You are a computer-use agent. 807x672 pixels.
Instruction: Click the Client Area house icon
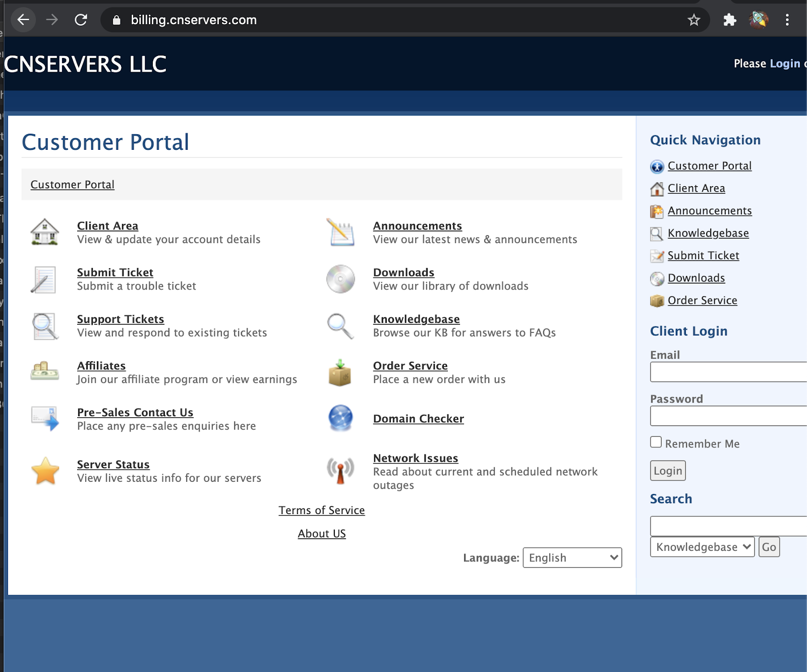click(x=45, y=232)
